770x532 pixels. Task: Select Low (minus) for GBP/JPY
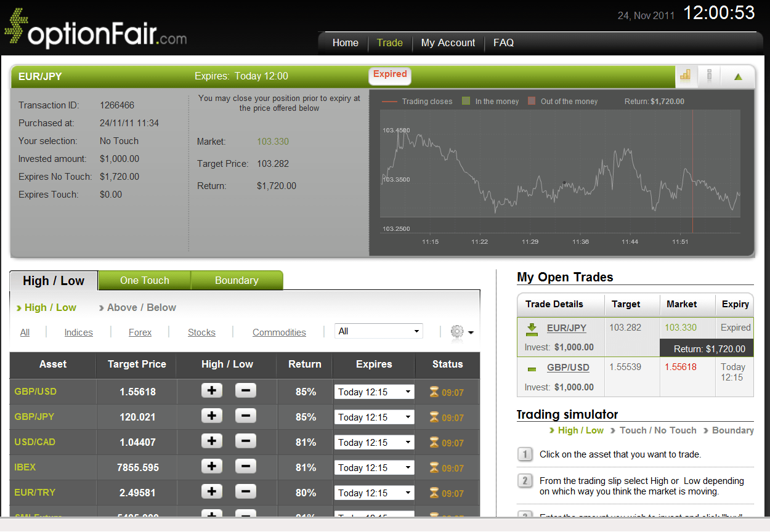pos(245,416)
